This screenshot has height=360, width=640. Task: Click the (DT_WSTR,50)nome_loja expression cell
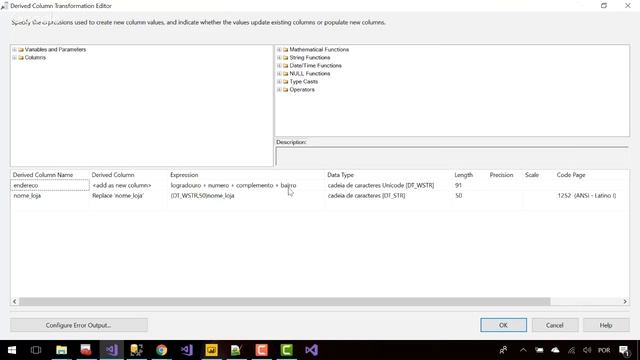(246, 196)
